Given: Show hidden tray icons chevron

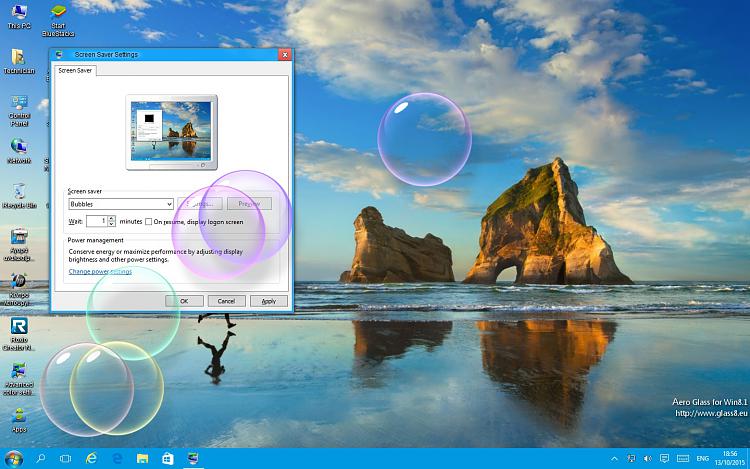Looking at the screenshot, I should tap(614, 458).
